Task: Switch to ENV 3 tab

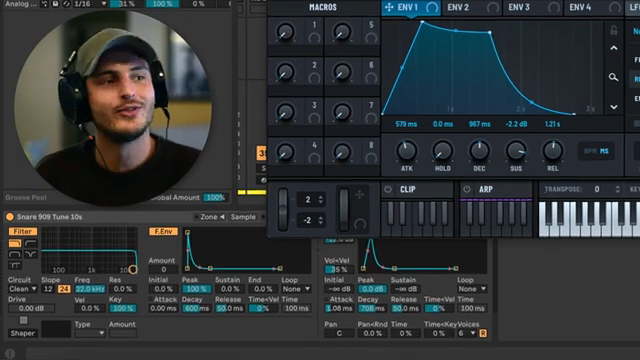Action: click(x=533, y=8)
